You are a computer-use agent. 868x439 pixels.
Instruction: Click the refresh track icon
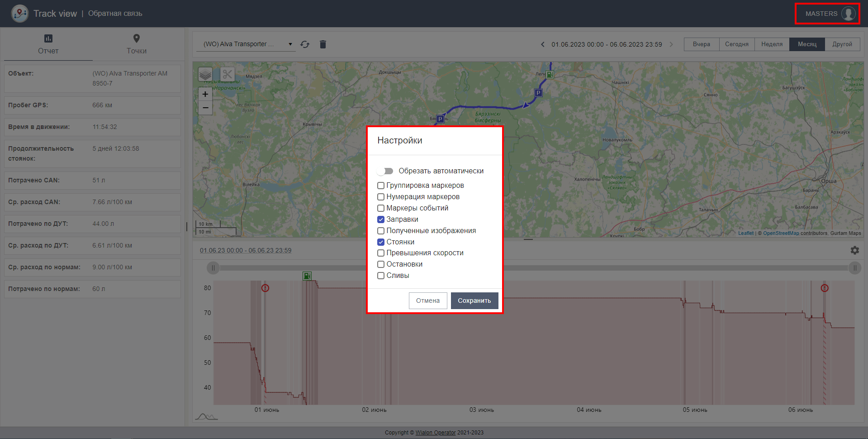click(x=305, y=44)
